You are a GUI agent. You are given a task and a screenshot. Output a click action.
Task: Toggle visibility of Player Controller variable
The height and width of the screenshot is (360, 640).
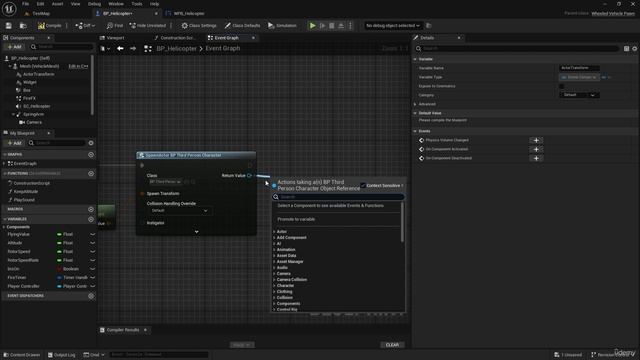point(92,287)
